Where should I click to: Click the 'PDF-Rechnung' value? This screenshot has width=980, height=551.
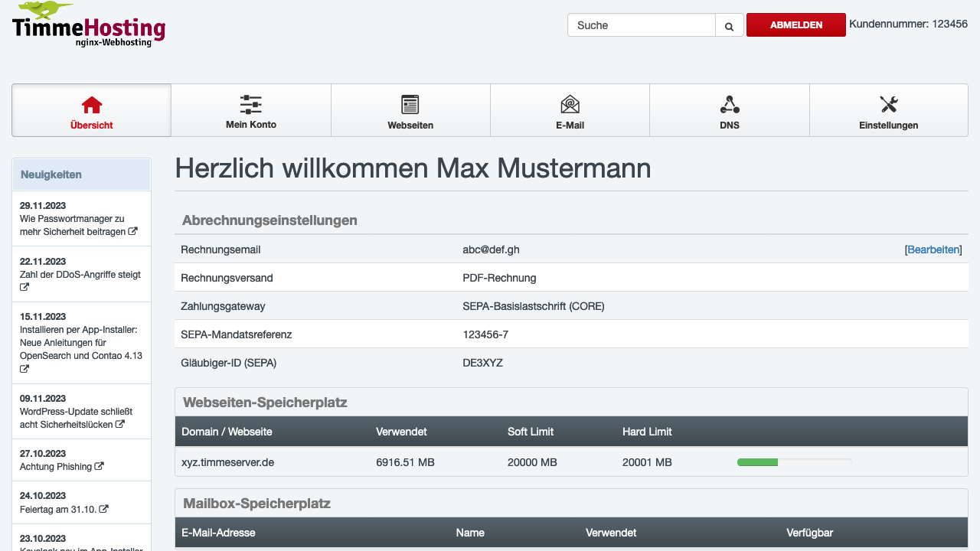pos(499,278)
